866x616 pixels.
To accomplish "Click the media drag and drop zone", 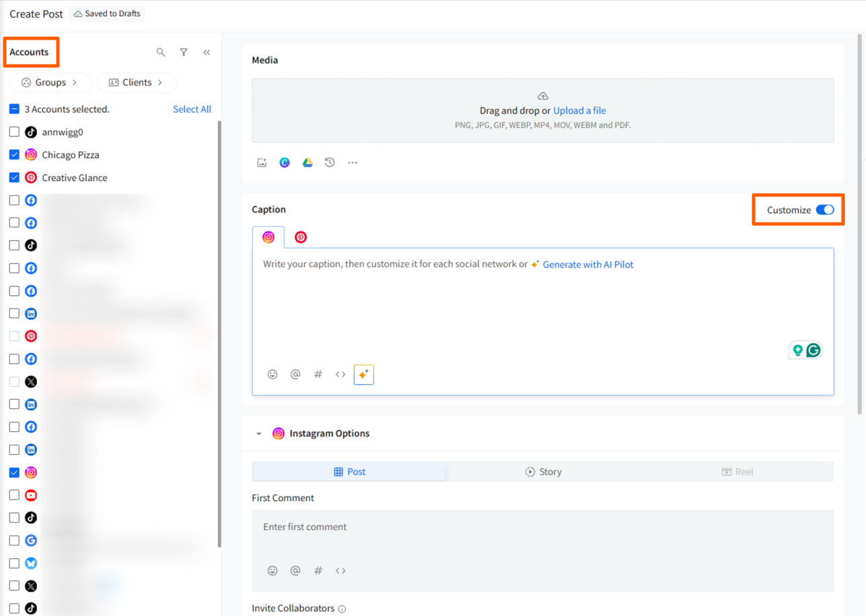I will tap(543, 110).
